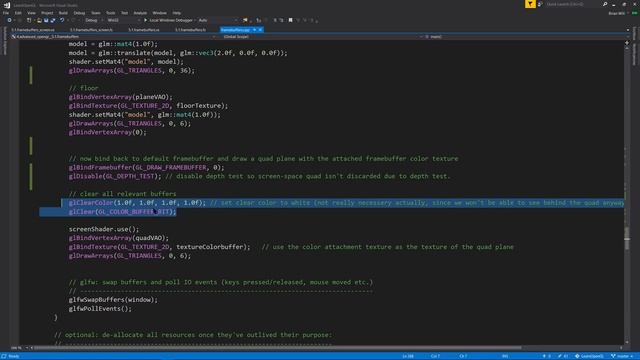Click the master git branch indicator
This screenshot has width=640, height=360.
(x=622, y=356)
